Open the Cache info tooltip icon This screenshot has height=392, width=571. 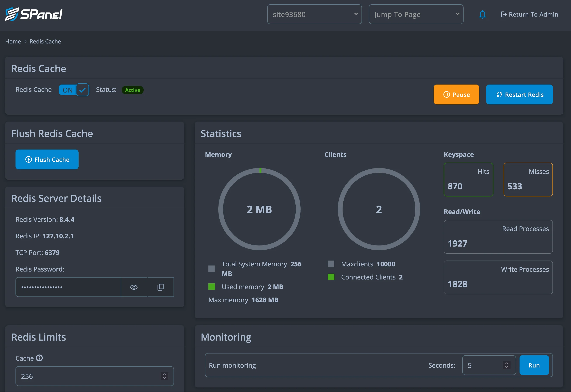pyautogui.click(x=39, y=358)
